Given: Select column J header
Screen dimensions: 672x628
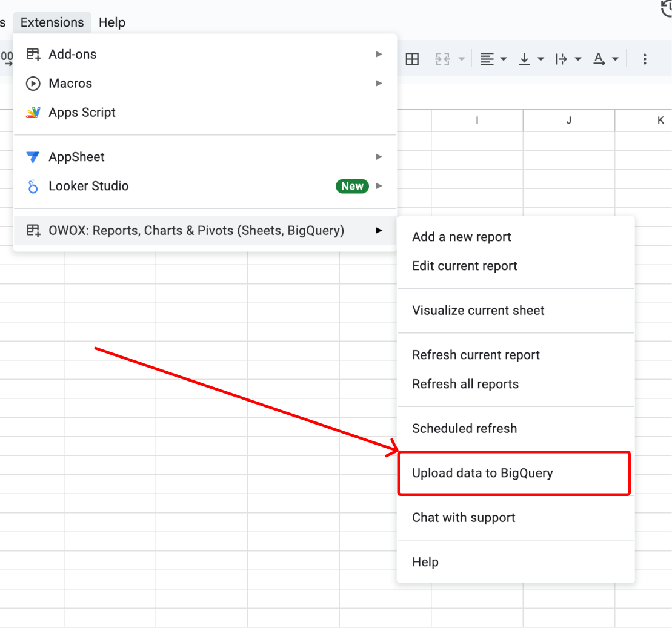Looking at the screenshot, I should [569, 121].
